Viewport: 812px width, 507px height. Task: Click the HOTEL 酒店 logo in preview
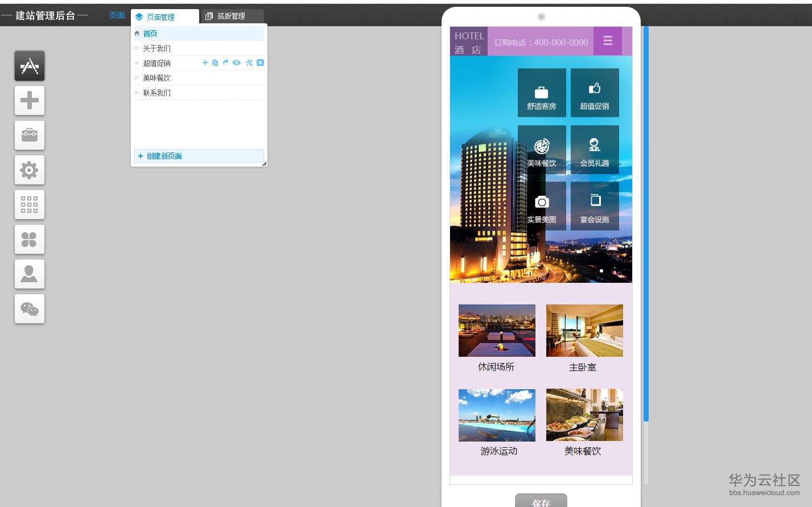click(469, 42)
